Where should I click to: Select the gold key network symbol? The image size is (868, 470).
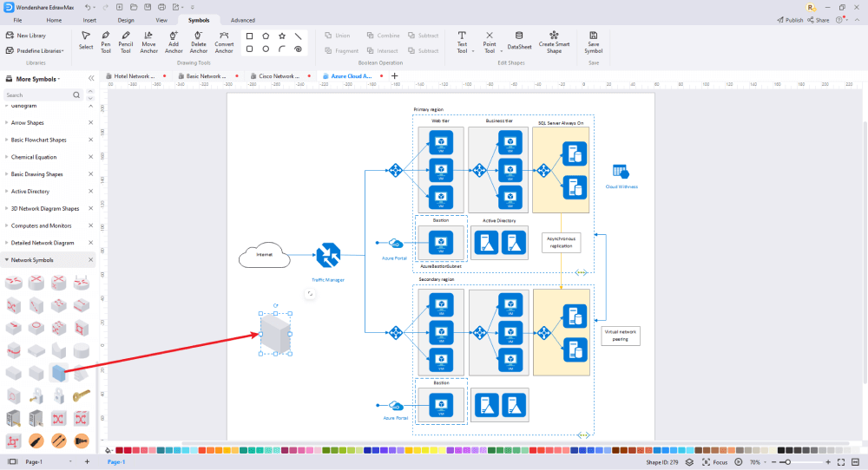coord(82,395)
